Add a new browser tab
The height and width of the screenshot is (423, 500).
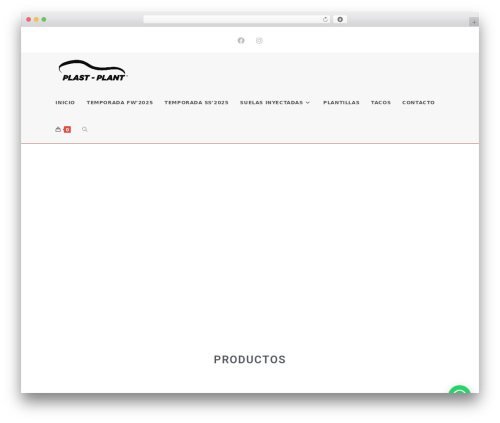(x=474, y=22)
